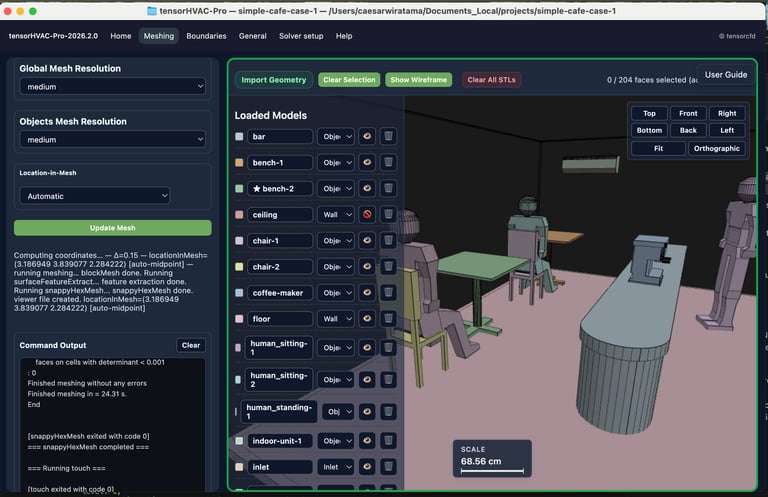Click the tensorcfd logo at top right
768x497 pixels.
[737, 36]
